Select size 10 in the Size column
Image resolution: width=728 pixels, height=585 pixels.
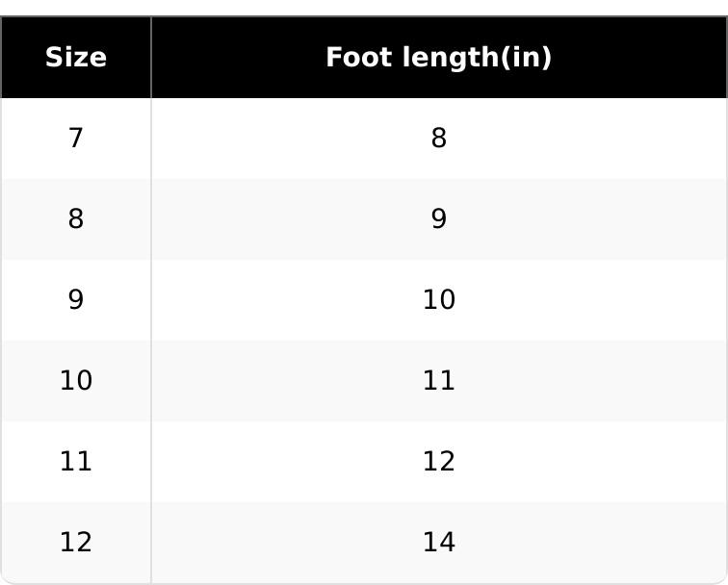[x=76, y=381]
